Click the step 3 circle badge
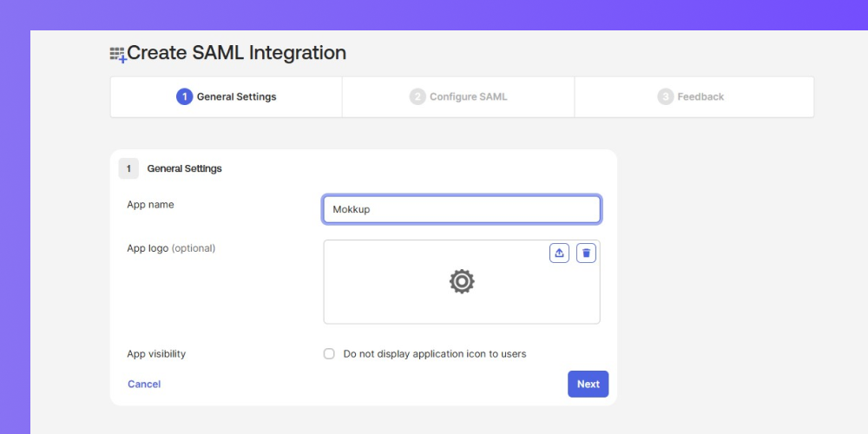The image size is (868, 434). coord(666,97)
